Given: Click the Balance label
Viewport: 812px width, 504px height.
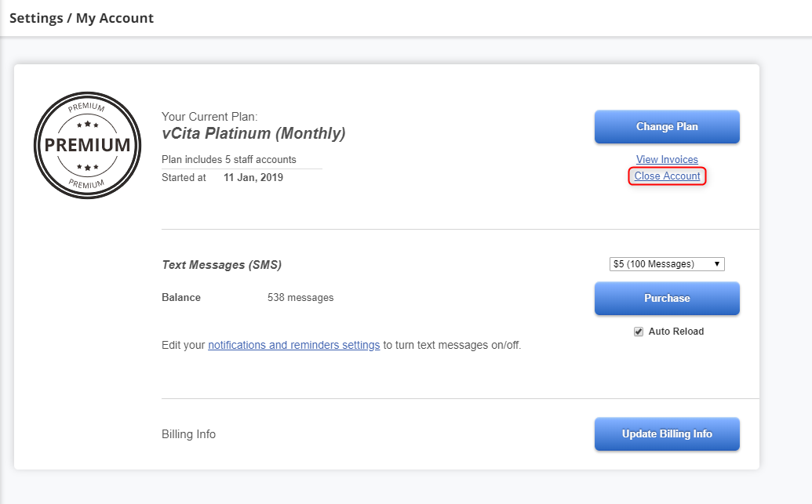Looking at the screenshot, I should tap(181, 298).
